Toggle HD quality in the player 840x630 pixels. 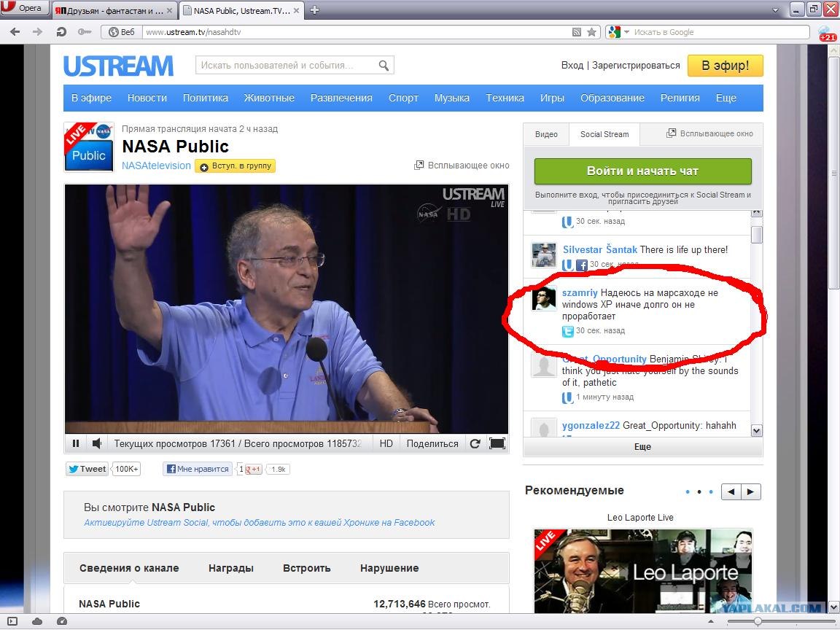tap(386, 443)
